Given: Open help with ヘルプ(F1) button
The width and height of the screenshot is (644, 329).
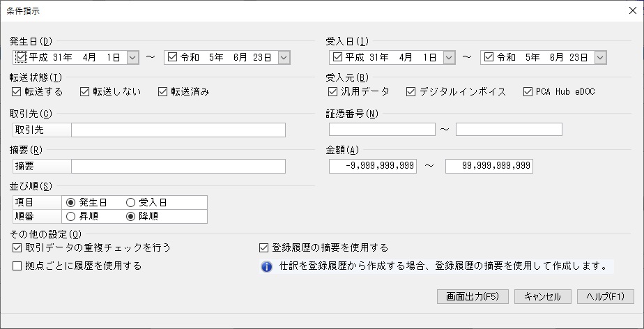Looking at the screenshot, I should (605, 296).
